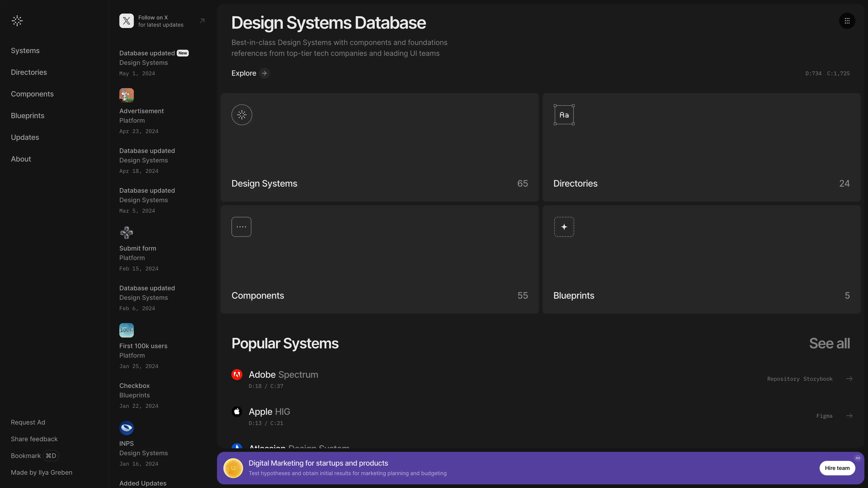Open Components in the sidebar
This screenshot has width=868, height=488.
coord(32,94)
